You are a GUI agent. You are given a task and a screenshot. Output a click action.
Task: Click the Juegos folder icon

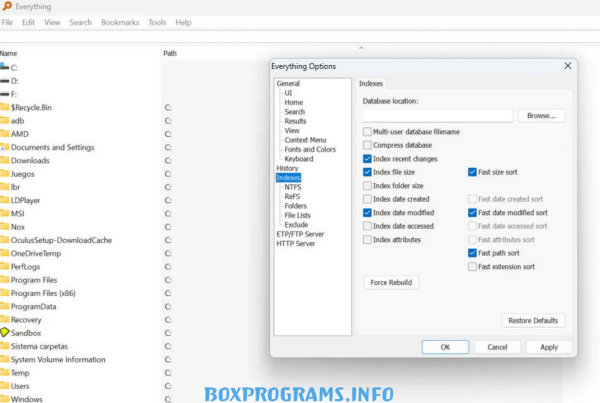click(4, 173)
